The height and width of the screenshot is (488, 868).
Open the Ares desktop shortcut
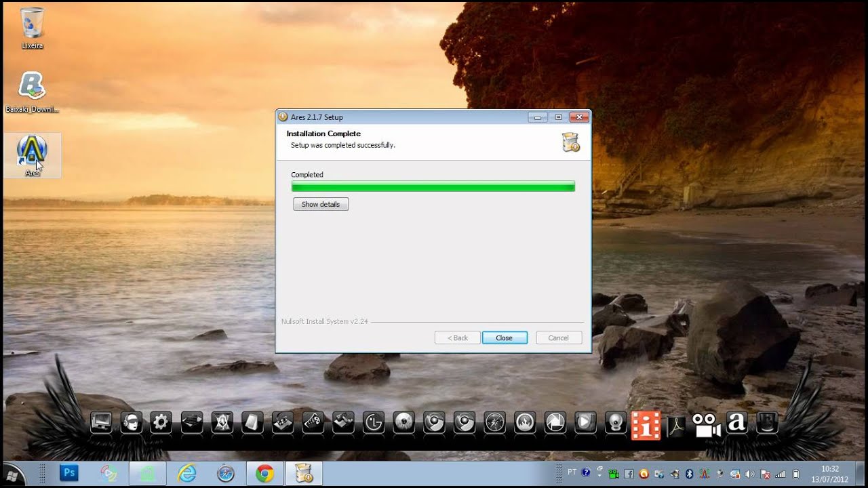32,155
